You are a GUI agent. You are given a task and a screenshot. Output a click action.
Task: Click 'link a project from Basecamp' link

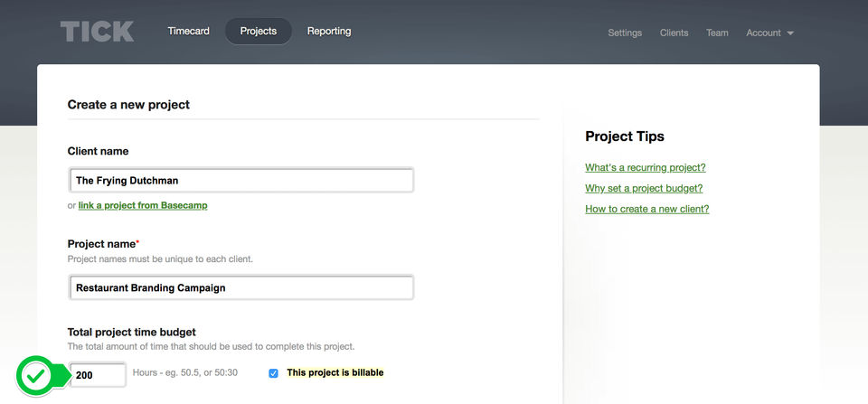143,206
